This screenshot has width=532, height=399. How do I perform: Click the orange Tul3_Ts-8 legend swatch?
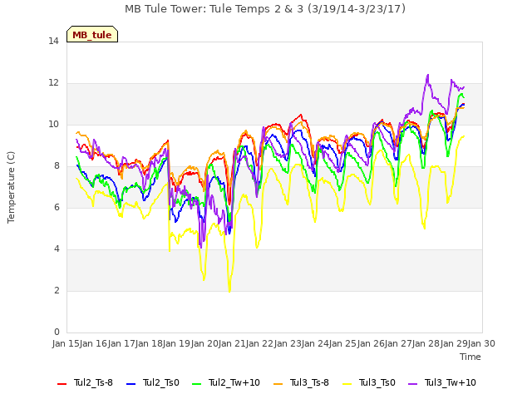(278, 383)
